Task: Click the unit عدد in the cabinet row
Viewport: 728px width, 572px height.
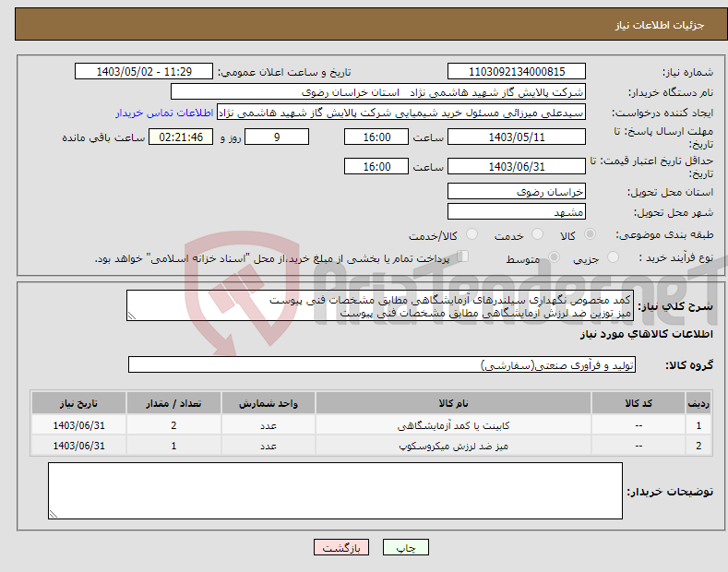Action: (x=269, y=425)
